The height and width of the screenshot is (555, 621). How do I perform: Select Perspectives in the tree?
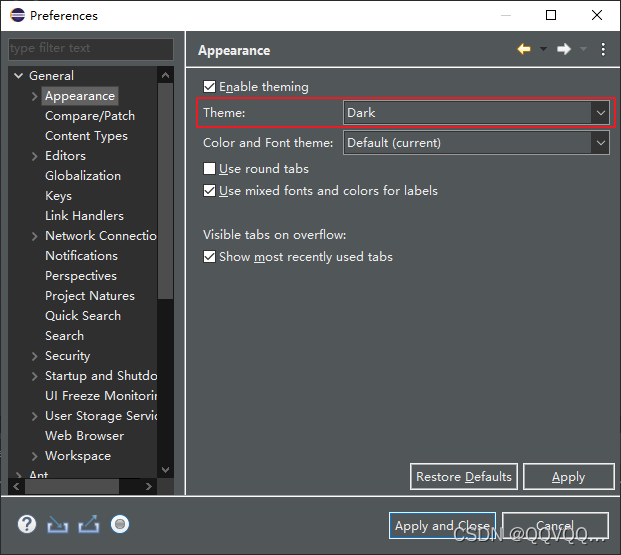81,276
